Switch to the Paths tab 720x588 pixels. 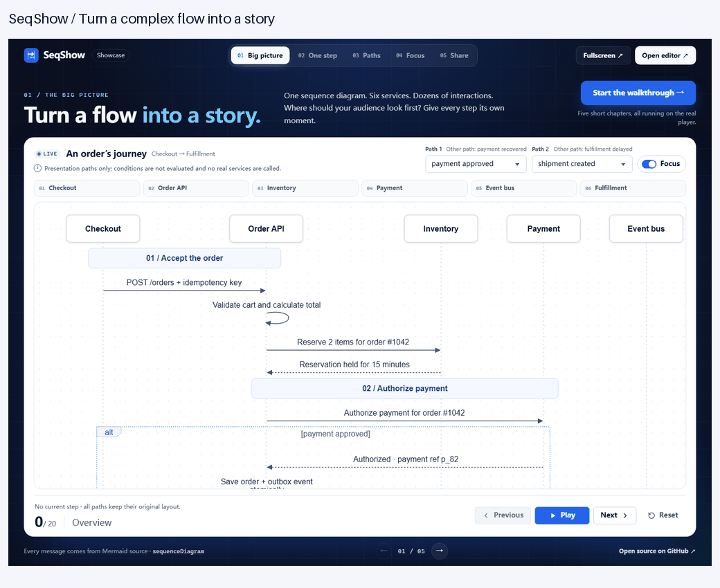pos(366,55)
